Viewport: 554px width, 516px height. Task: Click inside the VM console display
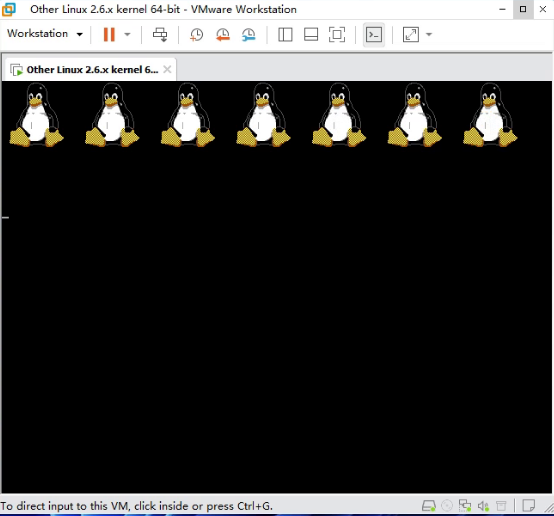coord(277,287)
